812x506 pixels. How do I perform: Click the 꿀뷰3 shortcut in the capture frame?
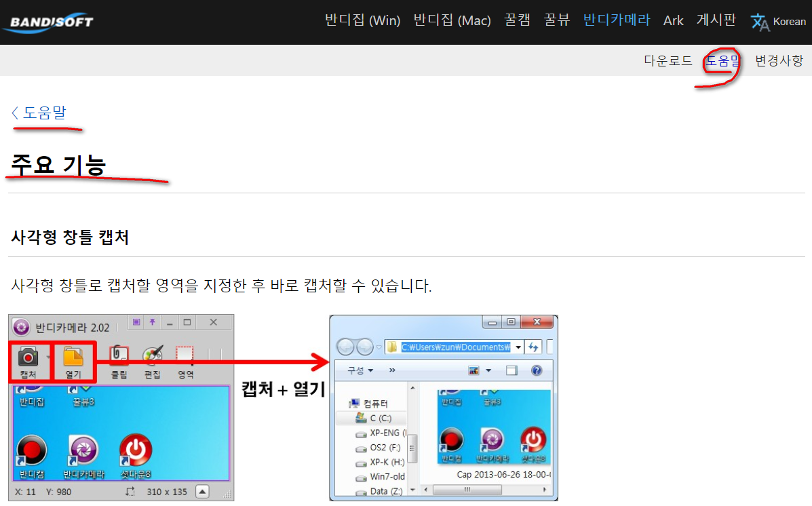click(83, 396)
